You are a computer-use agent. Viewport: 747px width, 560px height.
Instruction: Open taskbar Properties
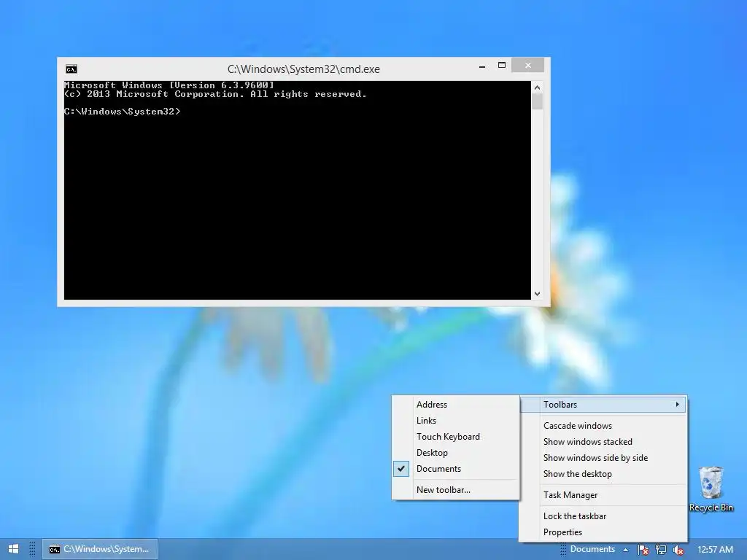coord(603,532)
